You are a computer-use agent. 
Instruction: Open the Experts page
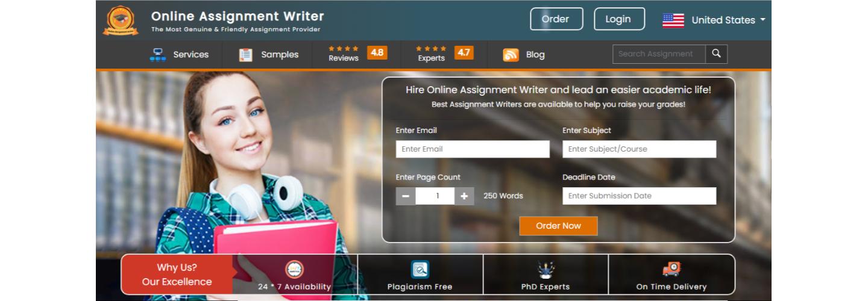432,58
